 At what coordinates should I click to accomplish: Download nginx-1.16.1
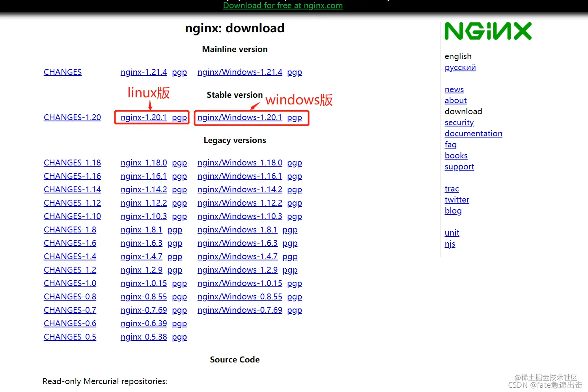[x=144, y=176]
